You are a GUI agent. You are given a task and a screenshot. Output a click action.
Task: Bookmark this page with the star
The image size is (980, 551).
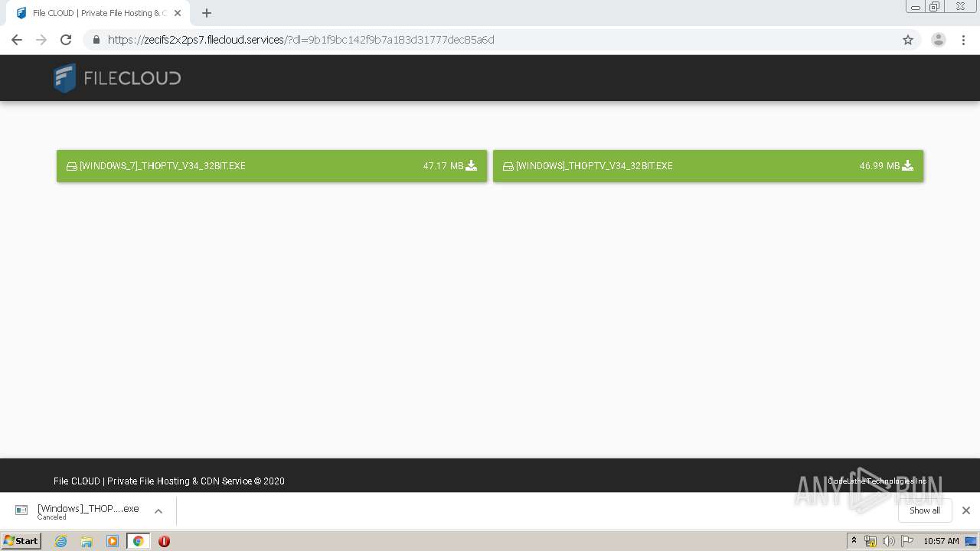point(908,40)
